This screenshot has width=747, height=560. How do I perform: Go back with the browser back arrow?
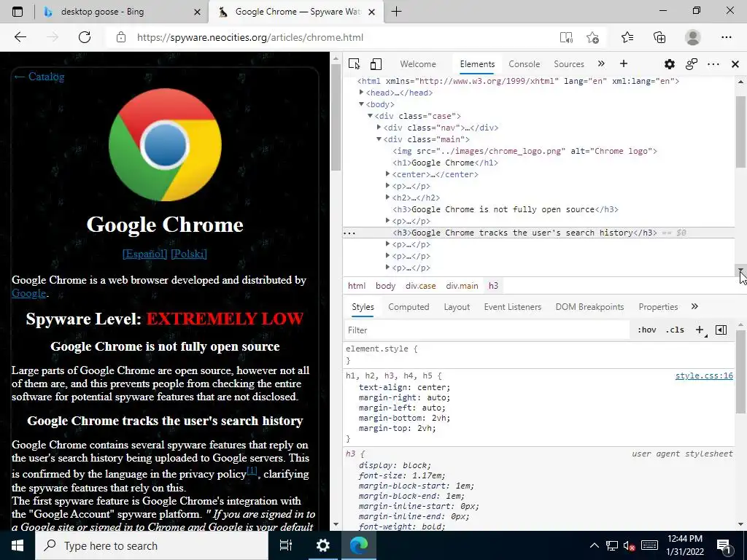20,37
